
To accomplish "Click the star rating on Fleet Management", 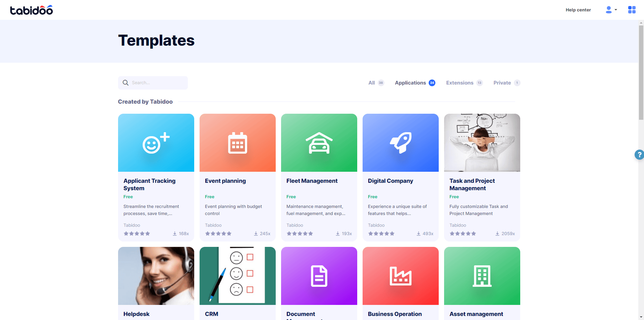I will tap(300, 233).
